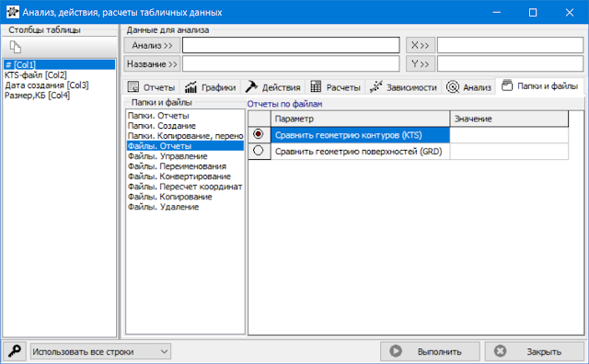The height and width of the screenshot is (364, 589).
Task: Focus the Y data input field
Action: (510, 63)
